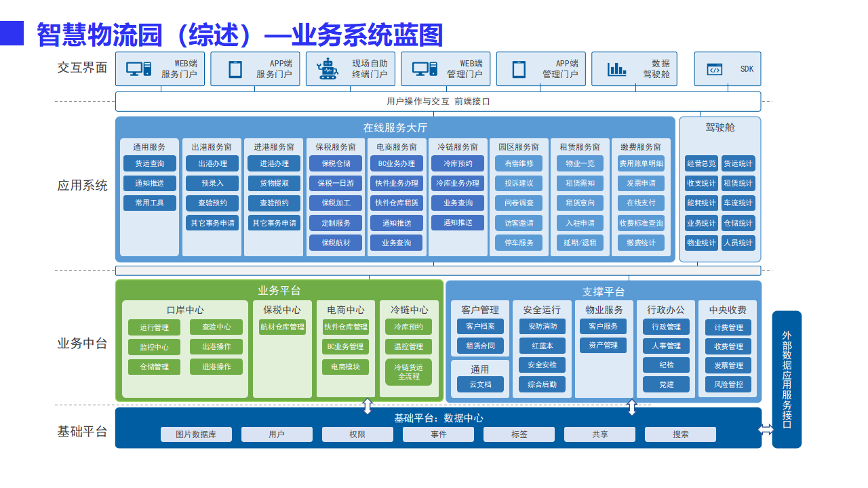868x488 pixels.
Task: Select the 用户操作与交互 前端接口 bar
Action: click(438, 102)
